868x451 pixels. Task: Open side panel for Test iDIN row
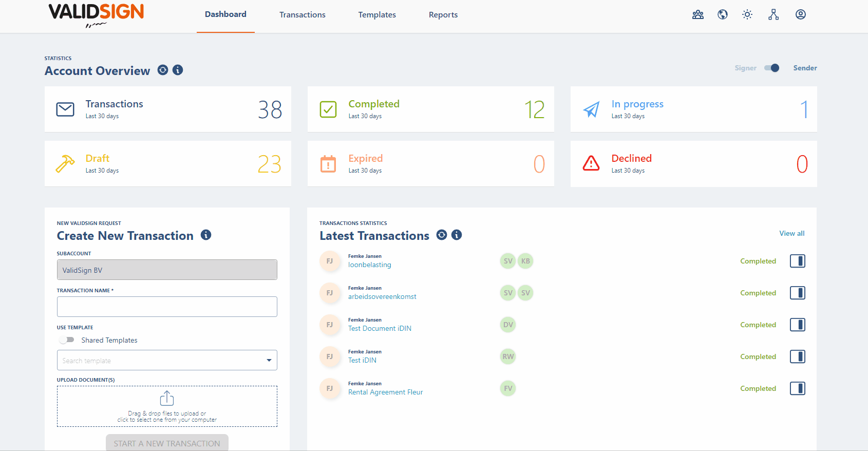point(798,356)
